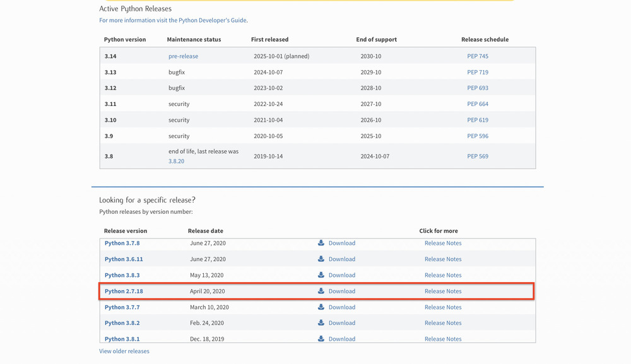631x364 pixels.
Task: Click download icon for Python 3.7.8
Action: point(321,243)
